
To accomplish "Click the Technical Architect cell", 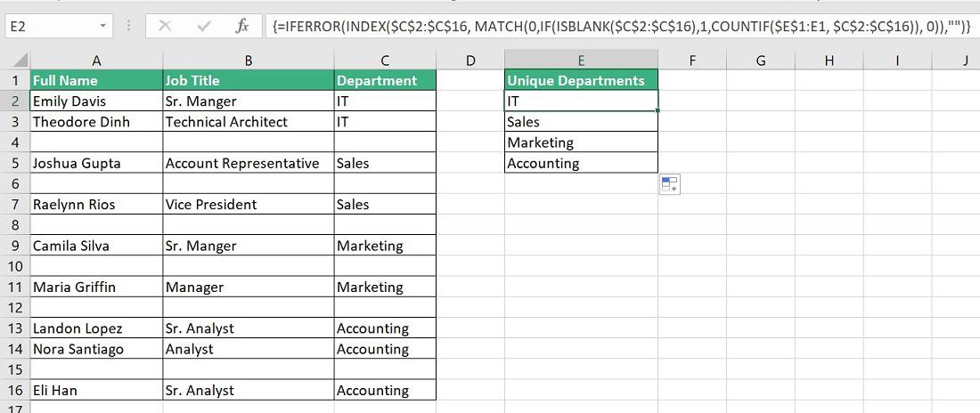I will pyautogui.click(x=249, y=122).
